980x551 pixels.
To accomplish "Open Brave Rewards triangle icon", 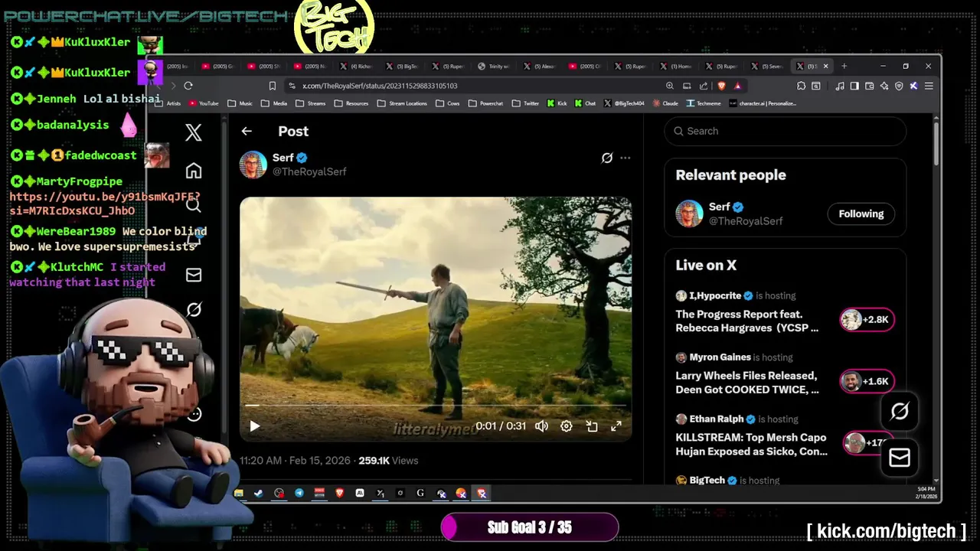I will pyautogui.click(x=737, y=86).
